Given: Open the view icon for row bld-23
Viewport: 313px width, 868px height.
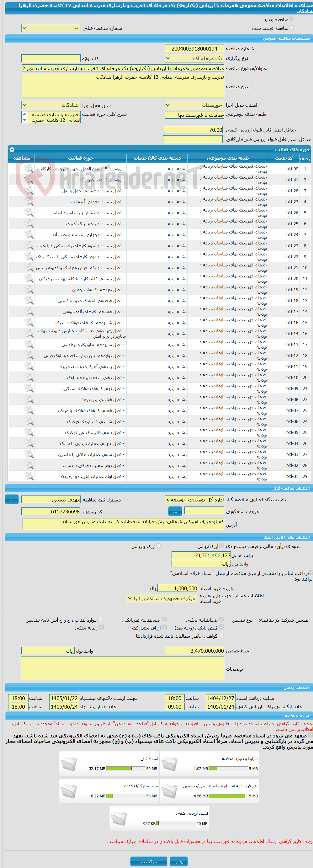Looking at the screenshot, I should tap(29, 246).
